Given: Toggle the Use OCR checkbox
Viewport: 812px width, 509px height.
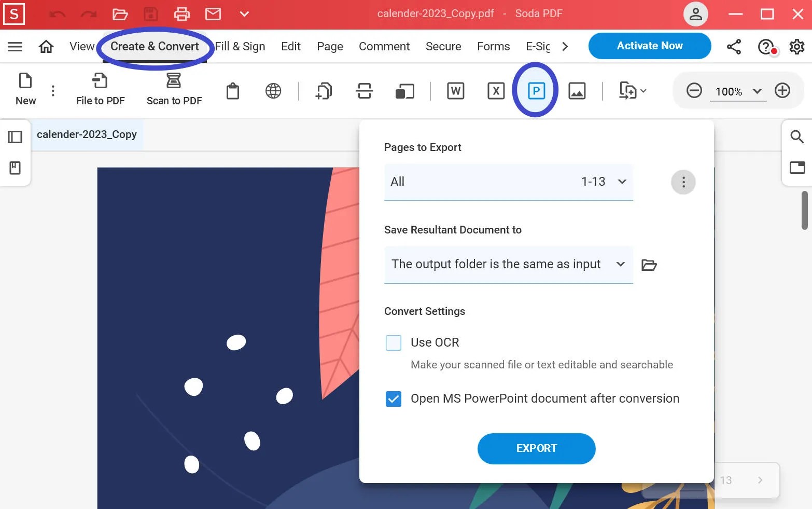Looking at the screenshot, I should click(394, 342).
